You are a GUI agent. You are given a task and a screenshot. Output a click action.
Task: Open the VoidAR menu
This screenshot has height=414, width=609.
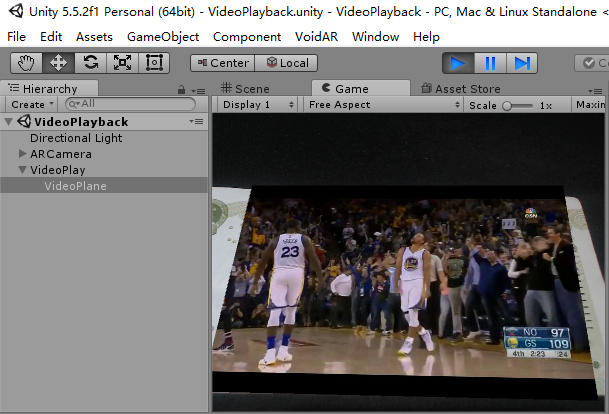tap(317, 37)
